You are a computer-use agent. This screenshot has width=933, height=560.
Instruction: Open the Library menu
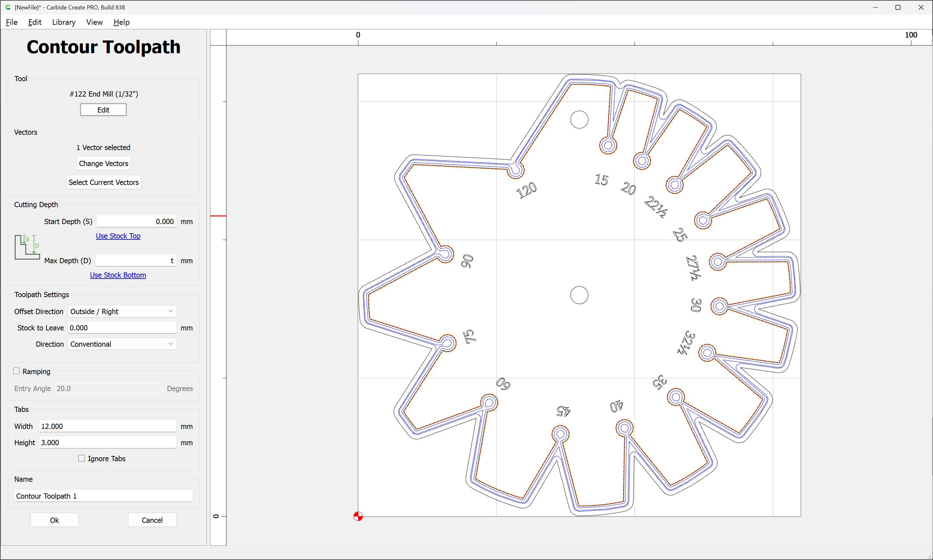(63, 22)
